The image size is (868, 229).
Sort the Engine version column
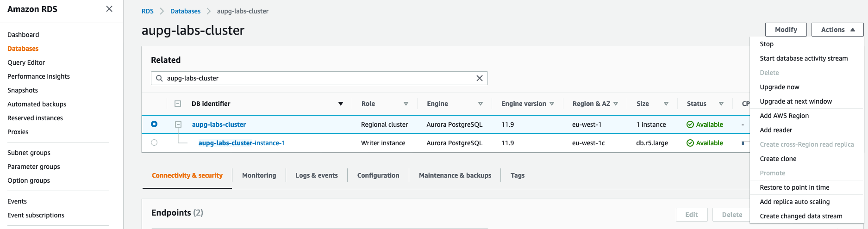tap(552, 104)
